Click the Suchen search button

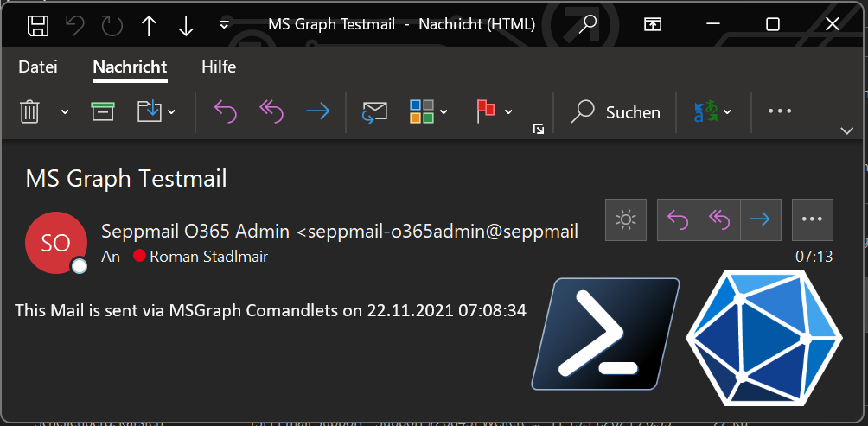click(615, 112)
